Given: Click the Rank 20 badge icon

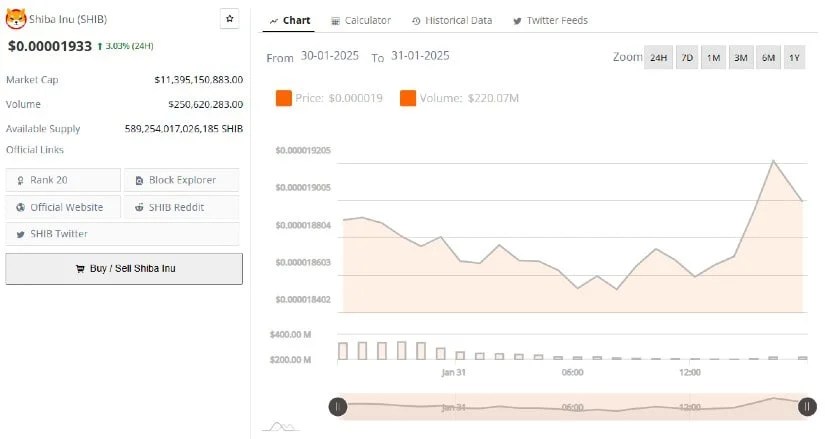Looking at the screenshot, I should (20, 180).
